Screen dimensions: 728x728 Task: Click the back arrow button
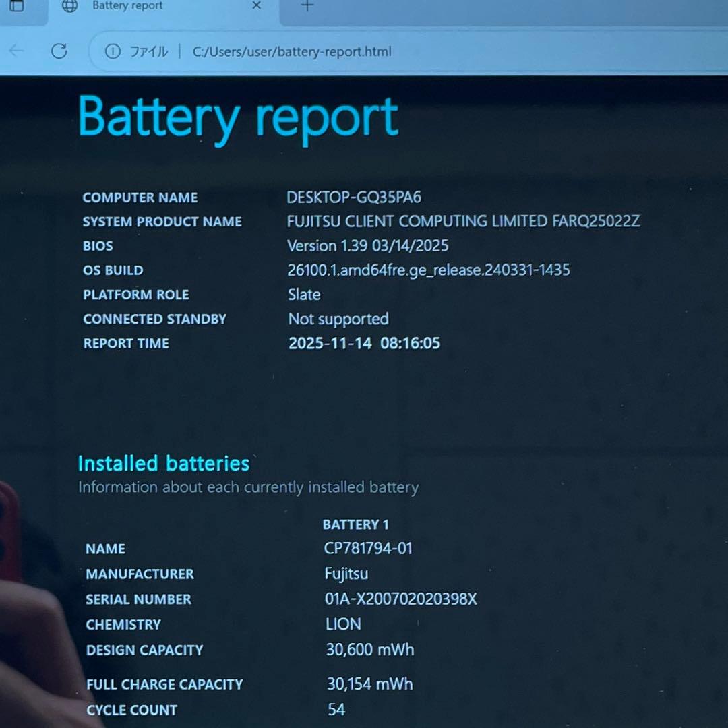17,51
